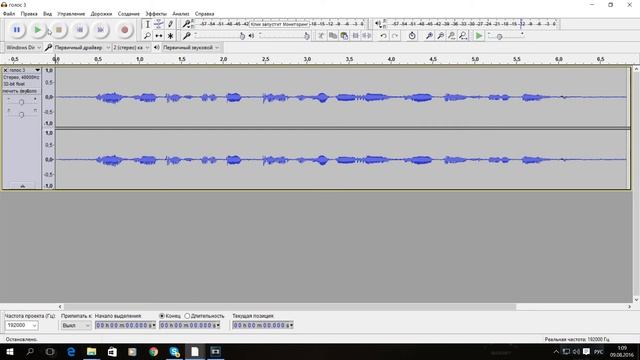Trim audio outside selection icon
The width and height of the screenshot is (640, 360).
point(356,36)
